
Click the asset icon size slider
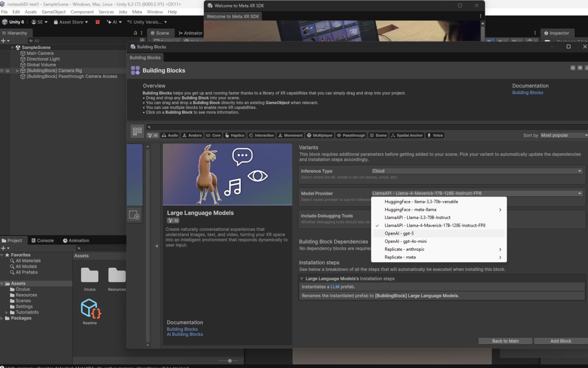click(x=230, y=361)
